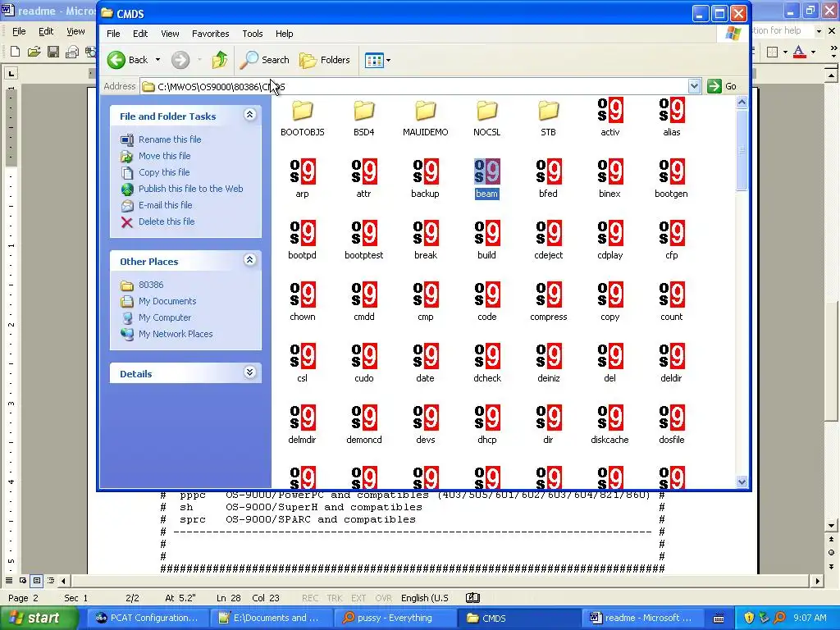The width and height of the screenshot is (840, 630).
Task: Open My Network Places link
Action: pos(176,334)
